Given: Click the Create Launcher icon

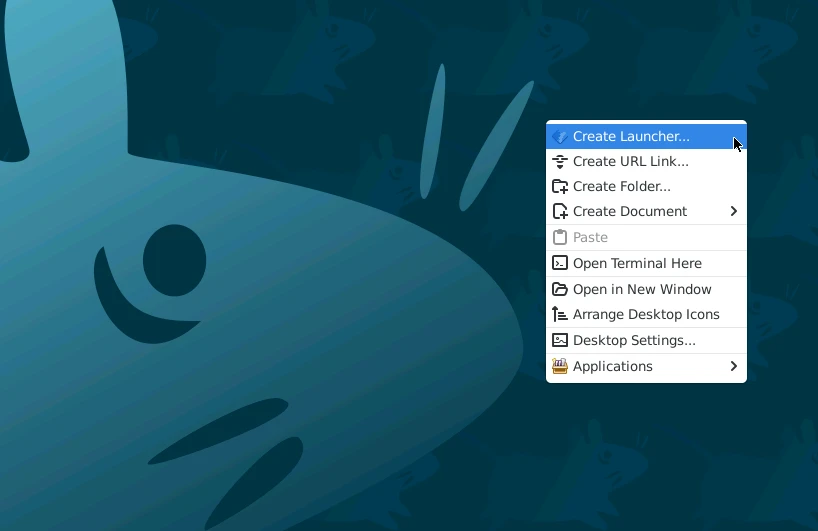Looking at the screenshot, I should (x=560, y=136).
